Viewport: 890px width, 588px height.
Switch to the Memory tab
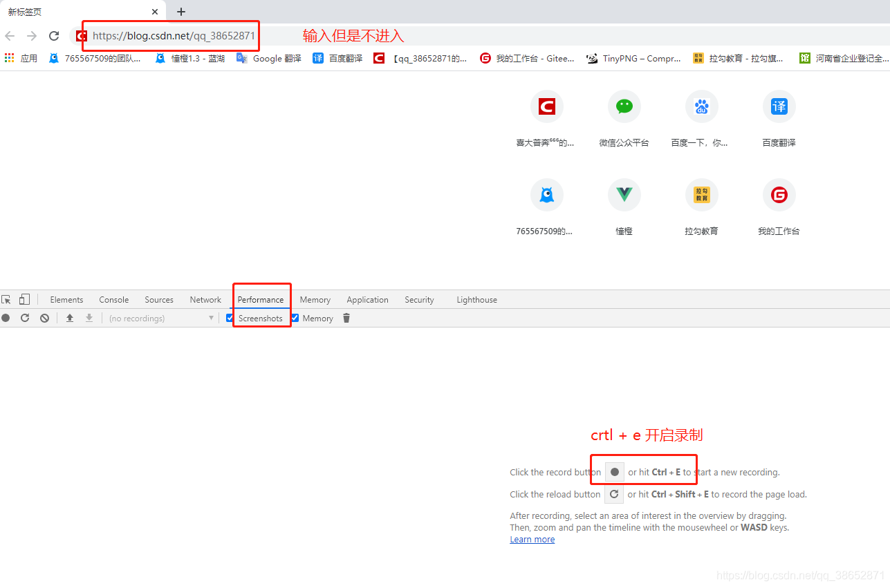click(x=315, y=300)
